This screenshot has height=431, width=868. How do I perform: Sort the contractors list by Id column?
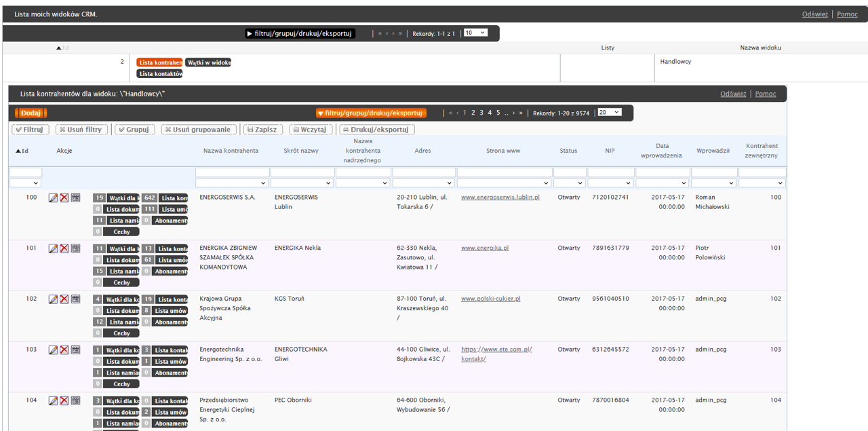(22, 151)
